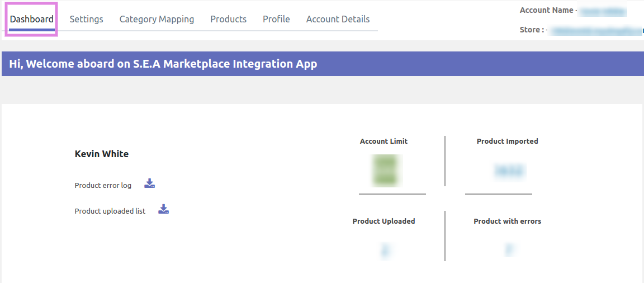The image size is (644, 283).
Task: Open the Products tab
Action: click(228, 20)
